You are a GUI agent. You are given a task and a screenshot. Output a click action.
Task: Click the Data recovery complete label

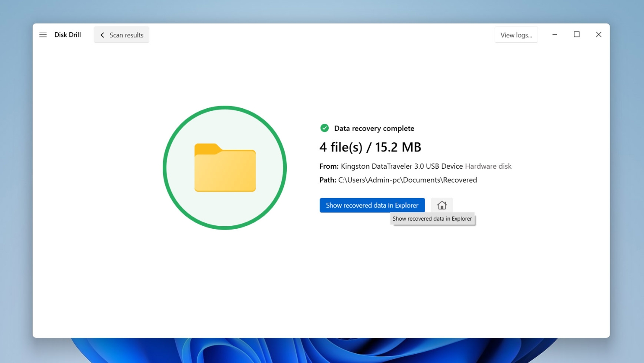(374, 128)
